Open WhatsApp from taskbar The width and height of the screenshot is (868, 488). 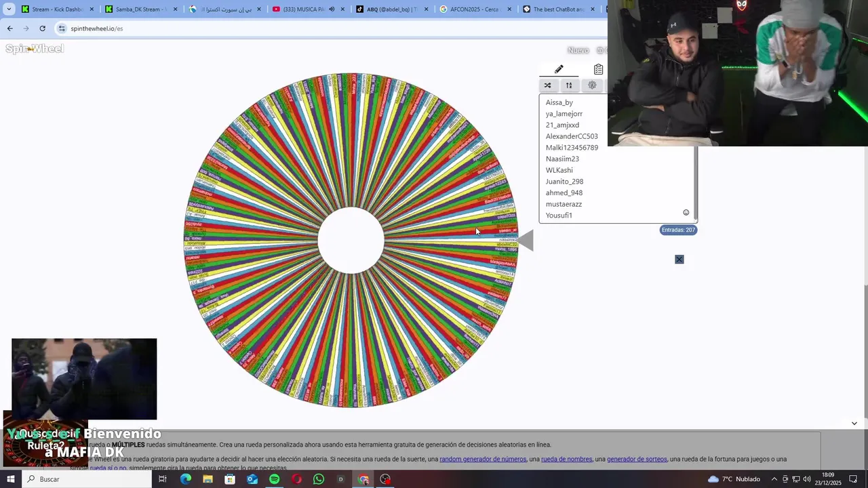tap(319, 479)
